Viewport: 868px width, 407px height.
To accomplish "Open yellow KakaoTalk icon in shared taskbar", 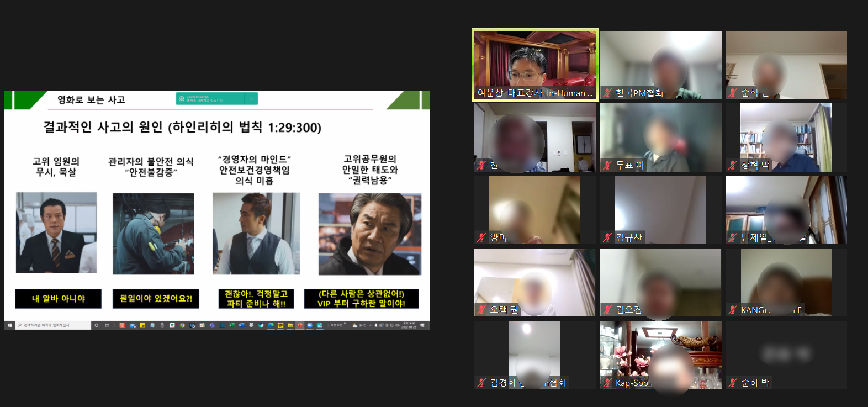I will click(x=280, y=325).
